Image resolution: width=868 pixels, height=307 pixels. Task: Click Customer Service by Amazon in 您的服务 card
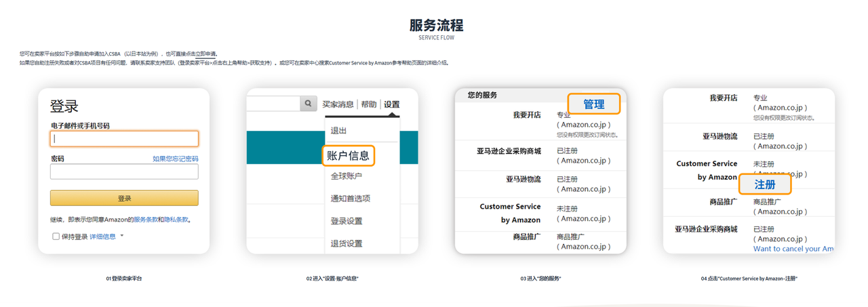click(x=510, y=213)
